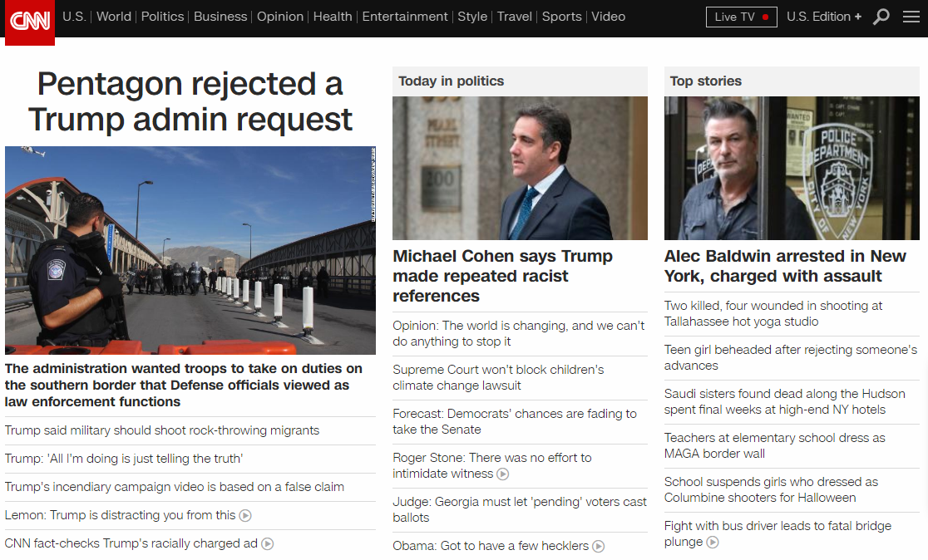The height and width of the screenshot is (560, 928).
Task: Click play icon beside Lemon: Trump is distracting
Action: [x=245, y=516]
